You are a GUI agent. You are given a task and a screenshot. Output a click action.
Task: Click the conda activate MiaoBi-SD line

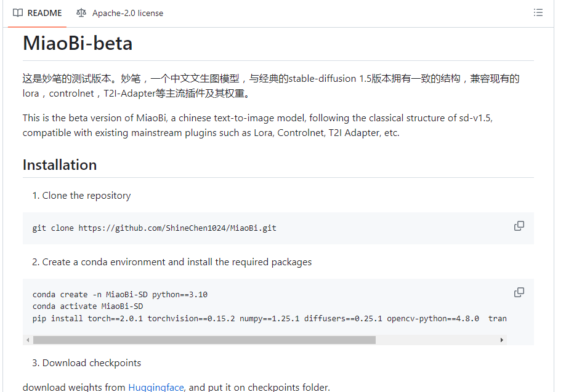(88, 306)
